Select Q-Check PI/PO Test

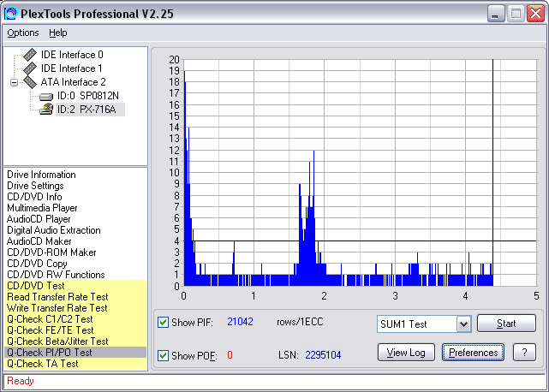pyautogui.click(x=75, y=353)
